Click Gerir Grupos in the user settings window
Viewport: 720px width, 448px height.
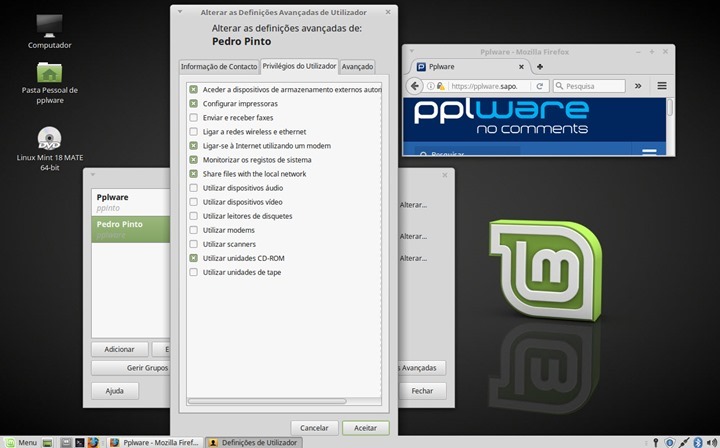[x=131, y=368]
